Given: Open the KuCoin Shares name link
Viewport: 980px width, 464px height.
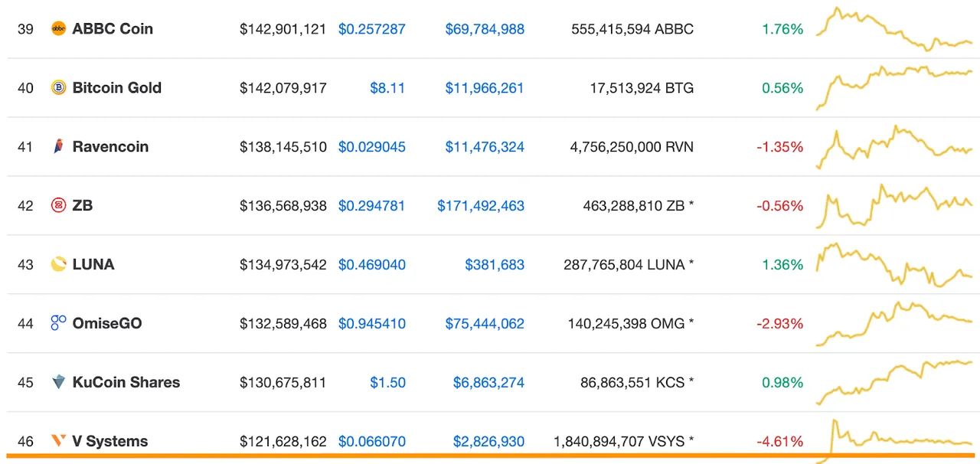Looking at the screenshot, I should point(126,382).
